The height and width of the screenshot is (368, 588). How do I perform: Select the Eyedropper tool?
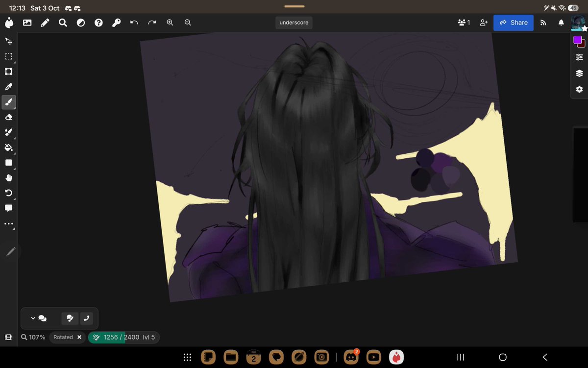click(9, 87)
